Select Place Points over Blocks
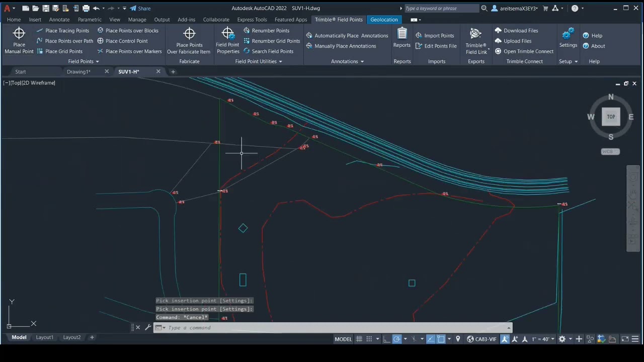Screen dimensions: 644x362 click(x=128, y=31)
